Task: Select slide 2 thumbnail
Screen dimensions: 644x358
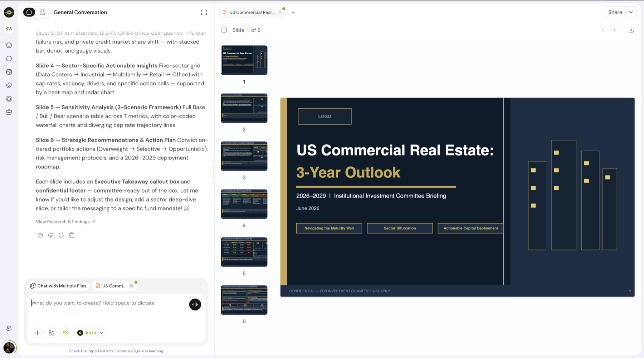Action: point(244,108)
